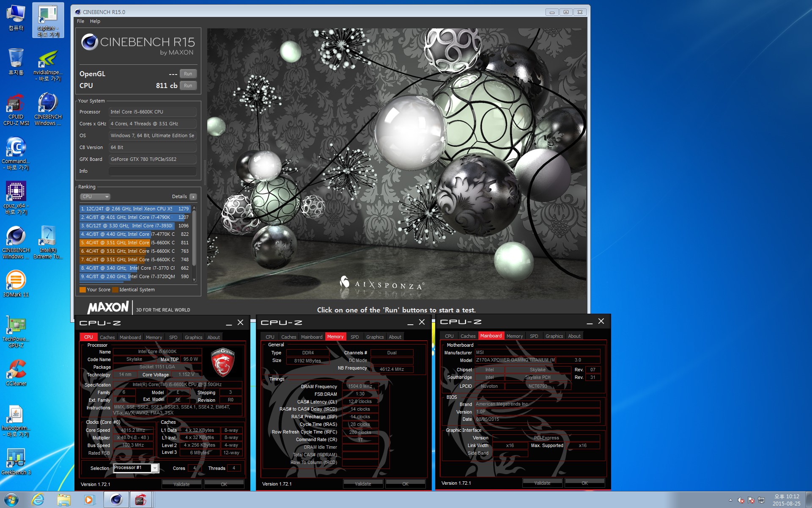This screenshot has height=508, width=812.
Task: Open the computer desktop icon
Action: [16, 18]
